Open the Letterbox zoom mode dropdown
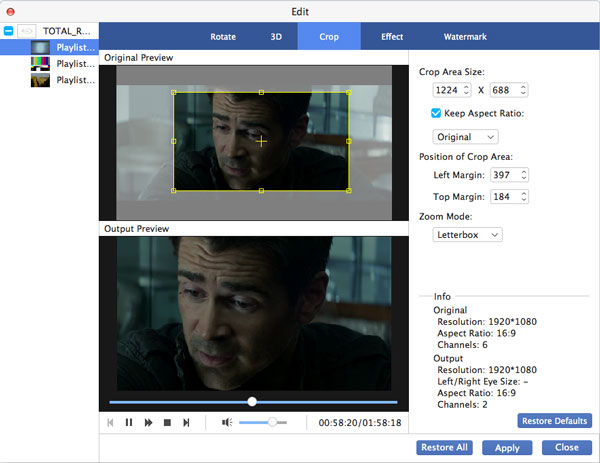 [467, 235]
